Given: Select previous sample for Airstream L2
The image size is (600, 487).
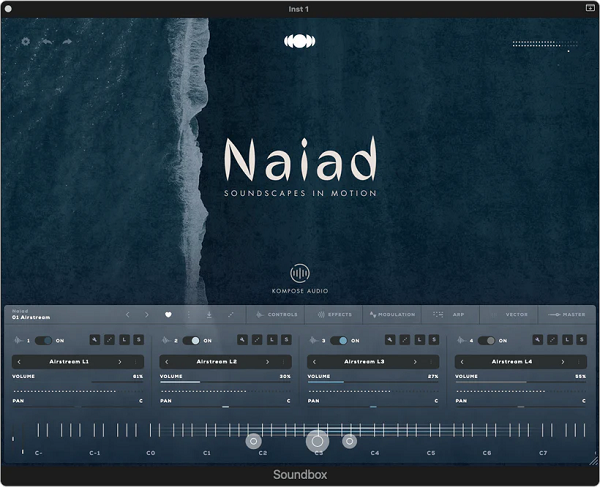Looking at the screenshot, I should [167, 362].
